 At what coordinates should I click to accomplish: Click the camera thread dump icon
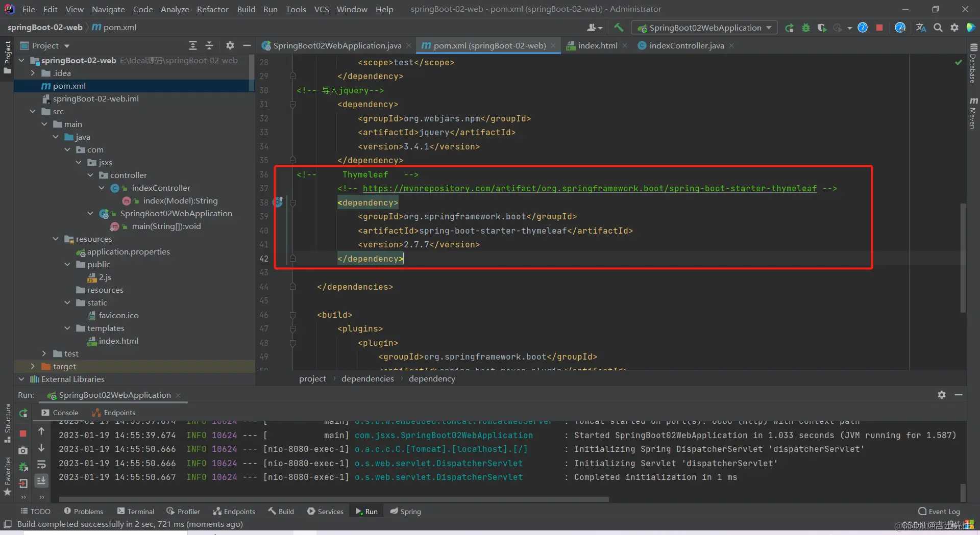23,450
